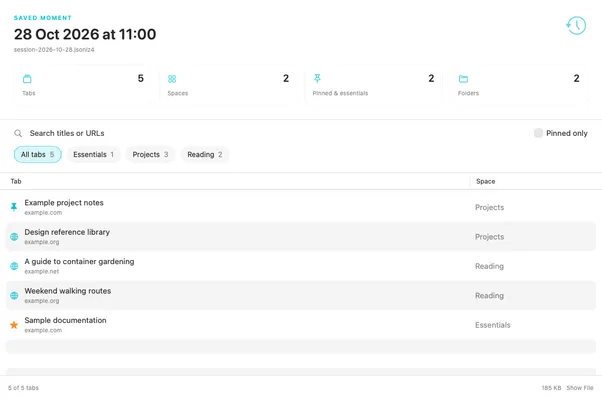Click star icon beside Sample documentation
Image resolution: width=602 pixels, height=400 pixels.
click(14, 325)
